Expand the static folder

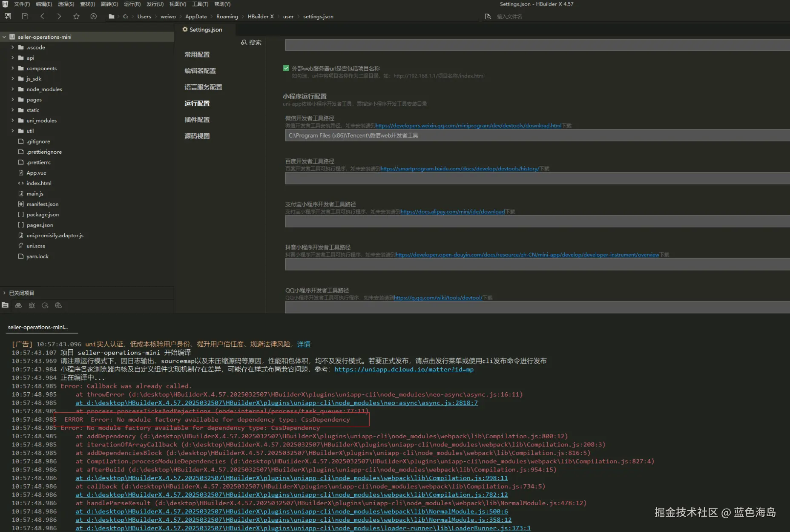tap(12, 110)
